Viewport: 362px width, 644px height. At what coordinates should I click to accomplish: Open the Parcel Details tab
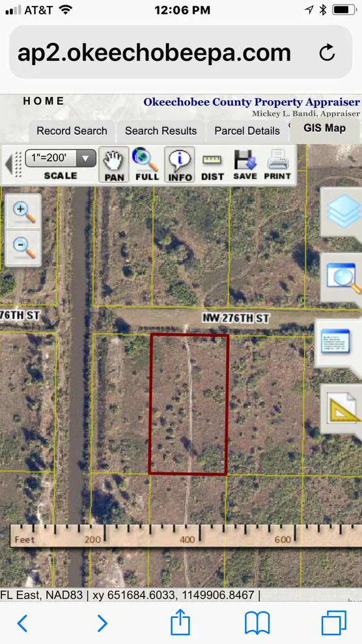point(247,131)
